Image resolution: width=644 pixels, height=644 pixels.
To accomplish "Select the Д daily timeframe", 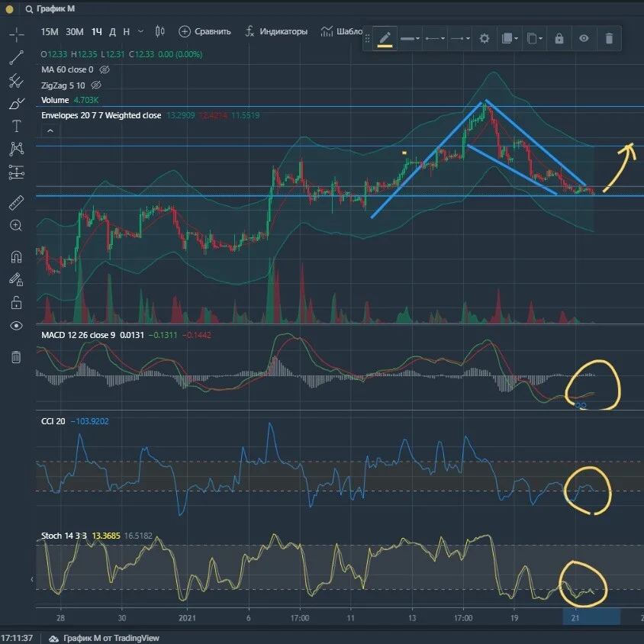I will tap(112, 31).
